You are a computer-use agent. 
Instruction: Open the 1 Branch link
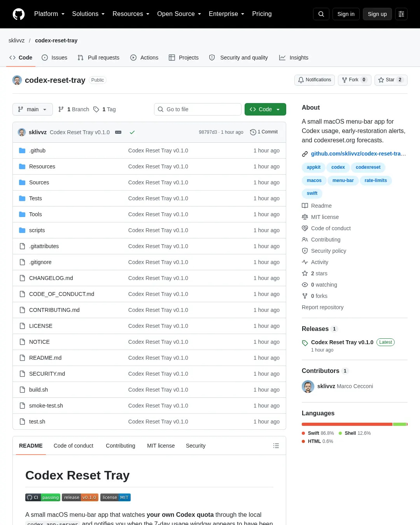coord(73,109)
